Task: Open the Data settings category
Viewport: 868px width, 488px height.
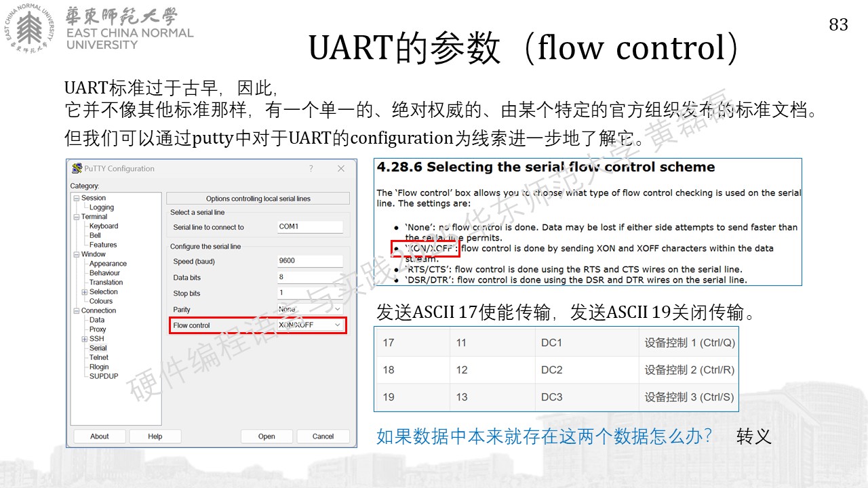Action: pos(97,320)
